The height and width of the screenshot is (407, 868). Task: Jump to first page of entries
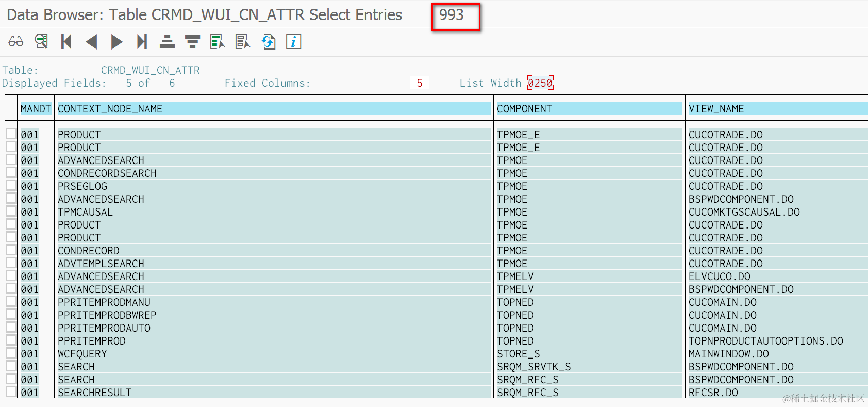click(x=66, y=41)
